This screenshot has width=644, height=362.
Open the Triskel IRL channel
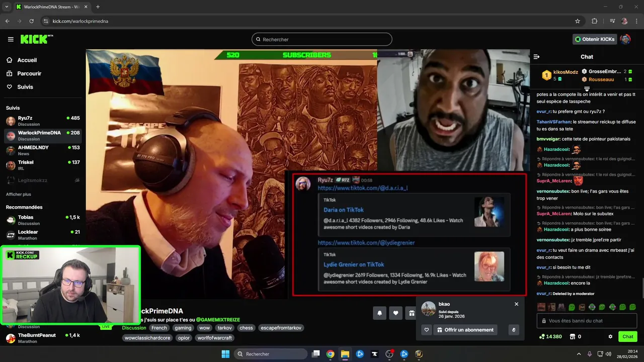coord(43,165)
